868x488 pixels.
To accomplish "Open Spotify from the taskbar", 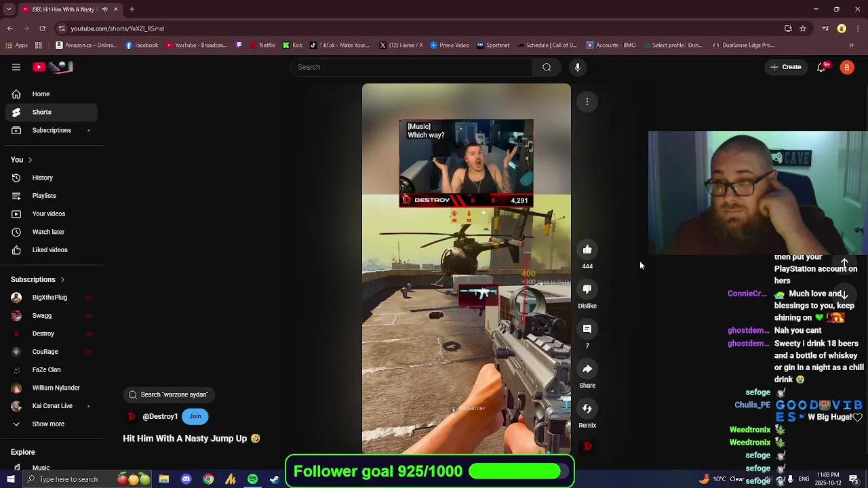I will click(x=252, y=479).
